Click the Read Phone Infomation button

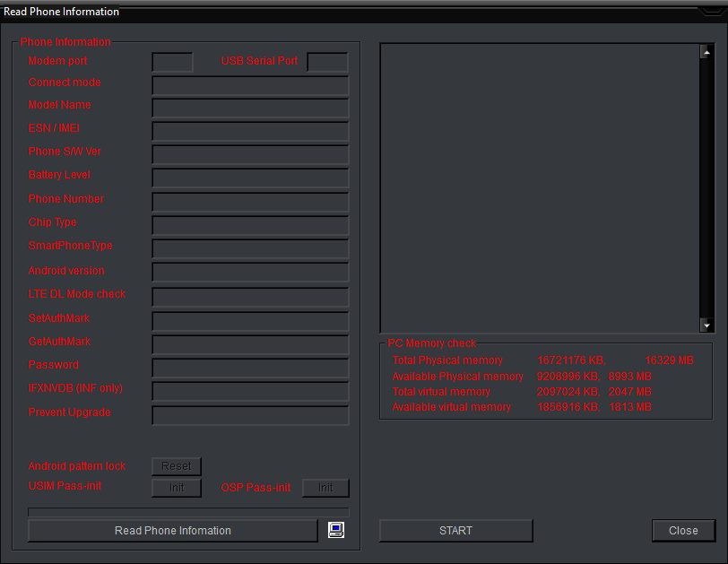(x=173, y=531)
